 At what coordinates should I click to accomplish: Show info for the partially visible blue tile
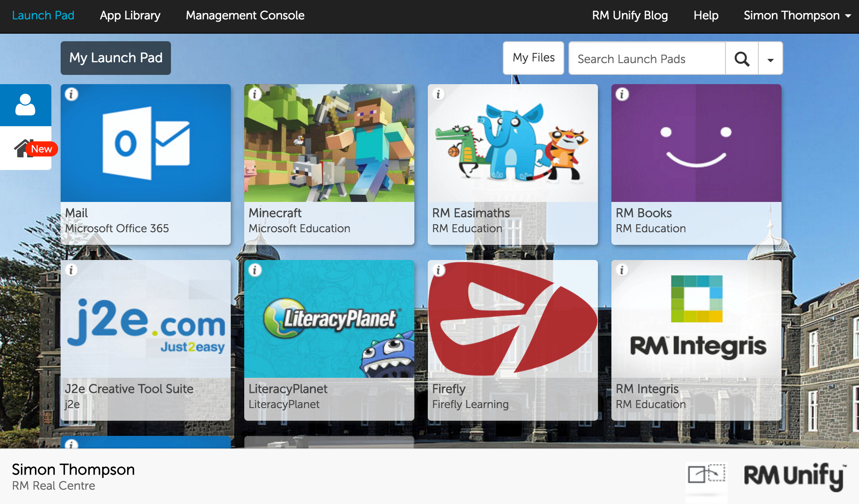(x=72, y=444)
